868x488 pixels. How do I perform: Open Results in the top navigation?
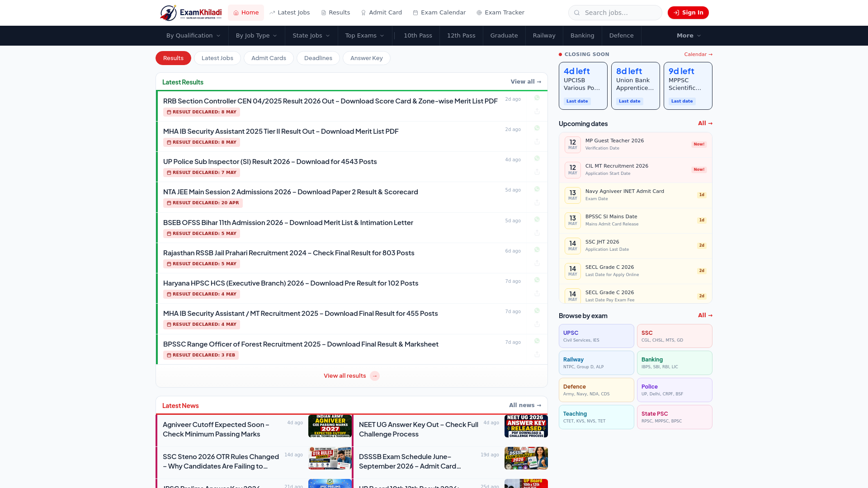[x=335, y=13]
